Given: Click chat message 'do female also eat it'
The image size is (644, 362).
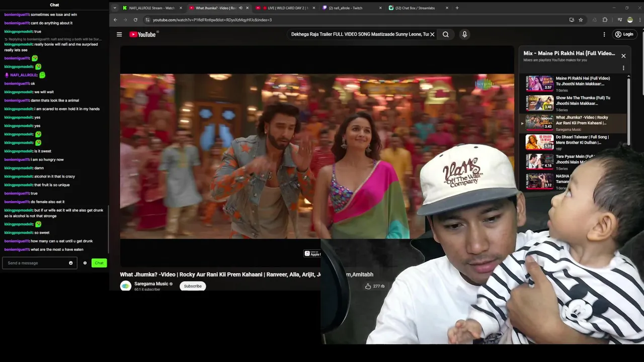Looking at the screenshot, I should pyautogui.click(x=47, y=202).
